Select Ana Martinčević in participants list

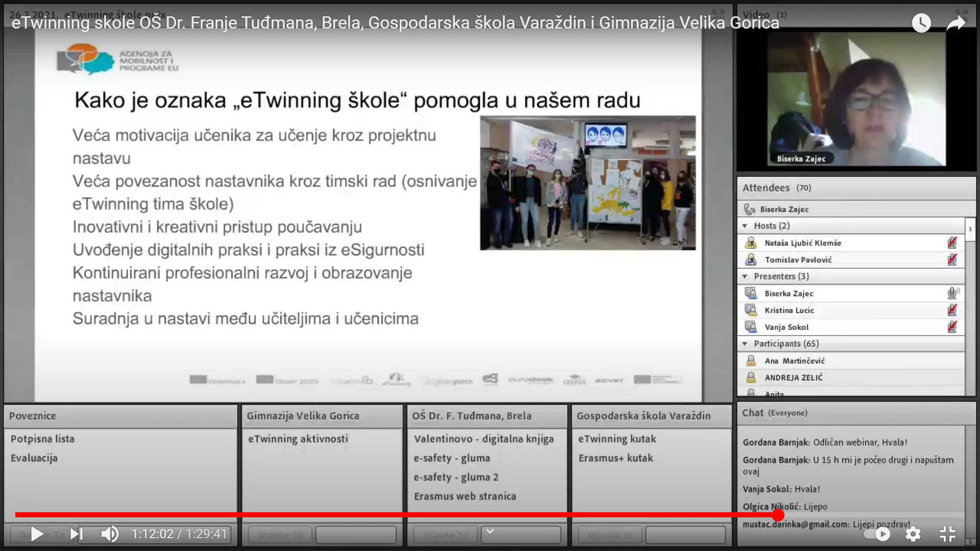click(x=851, y=361)
